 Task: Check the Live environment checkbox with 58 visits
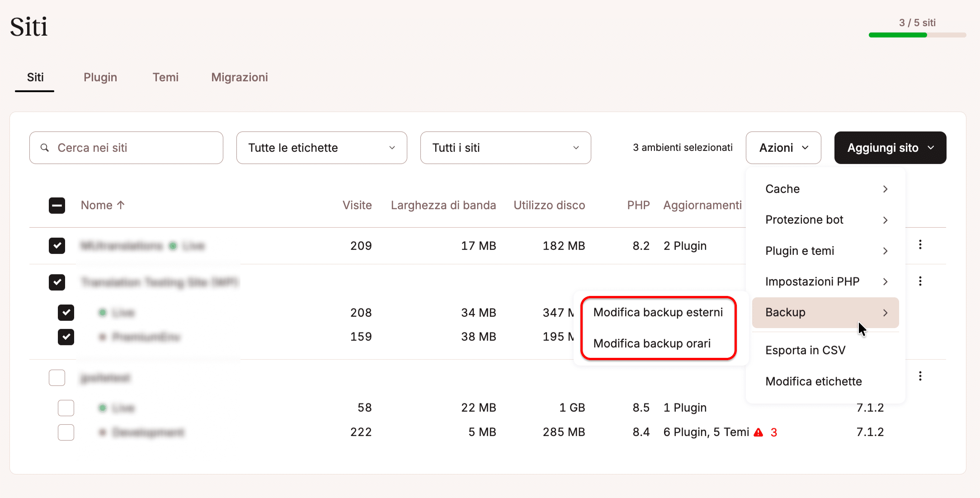[66, 408]
